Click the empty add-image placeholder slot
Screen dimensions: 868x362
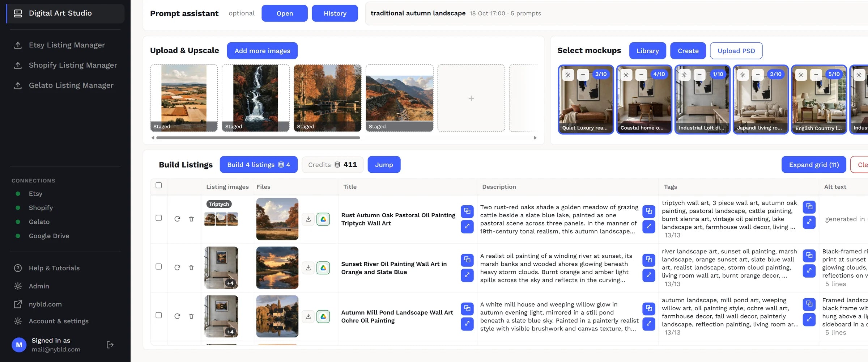coord(471,98)
